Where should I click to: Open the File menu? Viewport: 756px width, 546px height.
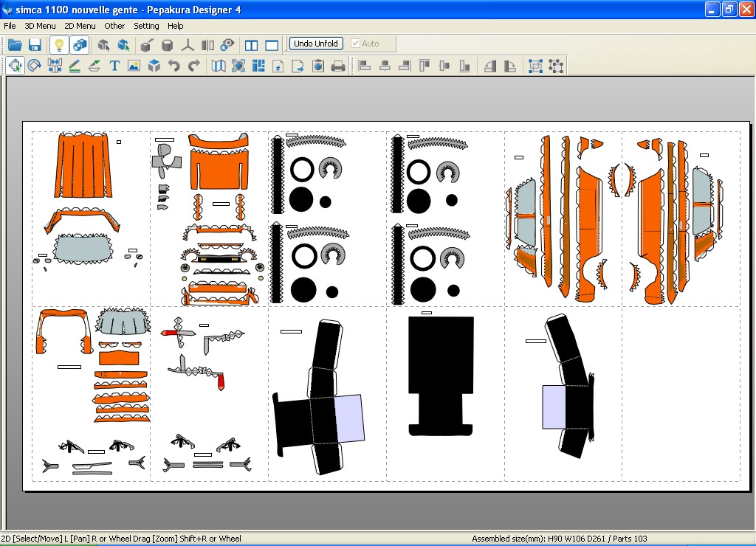click(10, 26)
